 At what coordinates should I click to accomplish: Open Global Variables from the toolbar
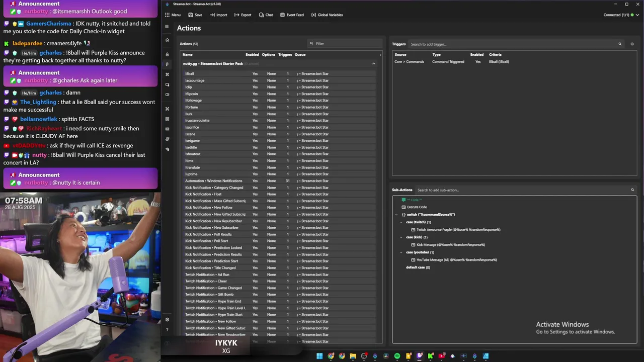point(327,15)
